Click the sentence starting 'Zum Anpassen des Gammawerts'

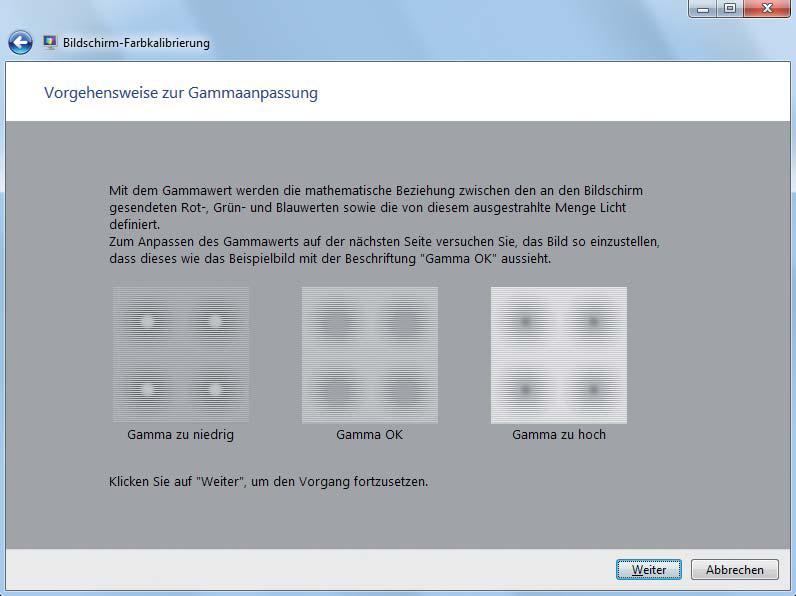(x=384, y=250)
